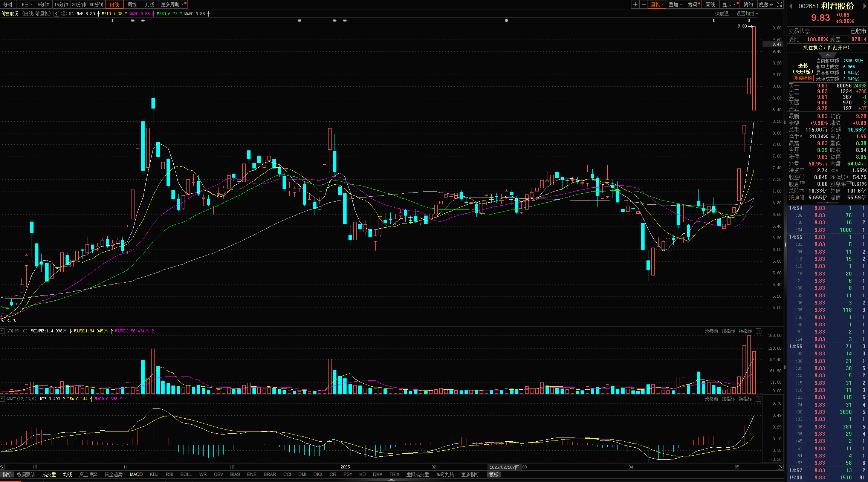Collapse order book with up chevron
The image size is (868, 482).
tap(827, 55)
